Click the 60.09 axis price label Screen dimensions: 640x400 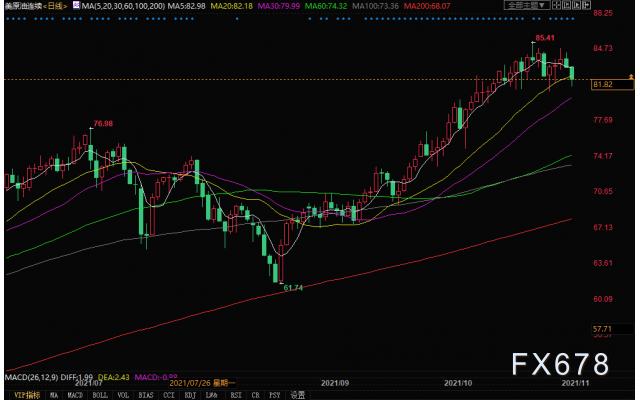tap(603, 299)
